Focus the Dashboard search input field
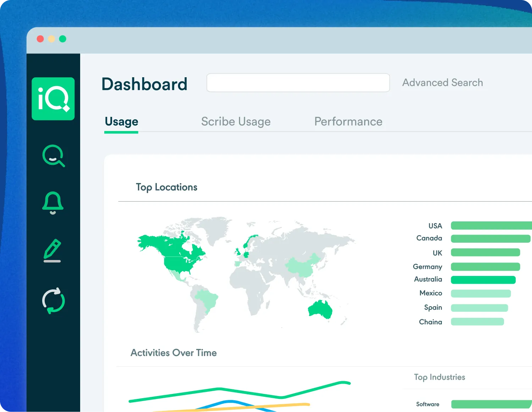 point(298,83)
